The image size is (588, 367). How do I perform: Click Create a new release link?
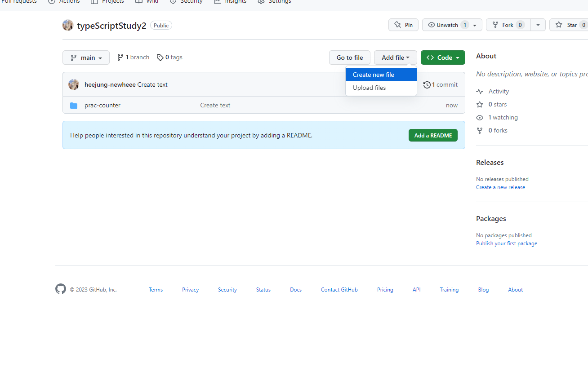coord(500,187)
